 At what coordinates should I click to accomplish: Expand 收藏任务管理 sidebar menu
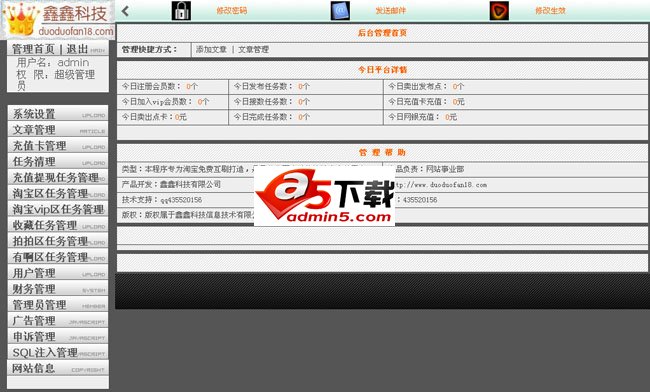click(58, 225)
